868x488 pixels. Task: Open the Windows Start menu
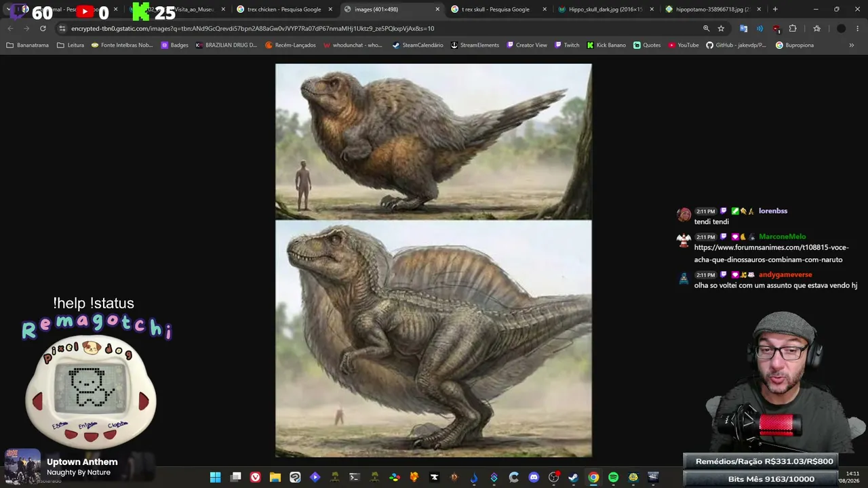(215, 477)
